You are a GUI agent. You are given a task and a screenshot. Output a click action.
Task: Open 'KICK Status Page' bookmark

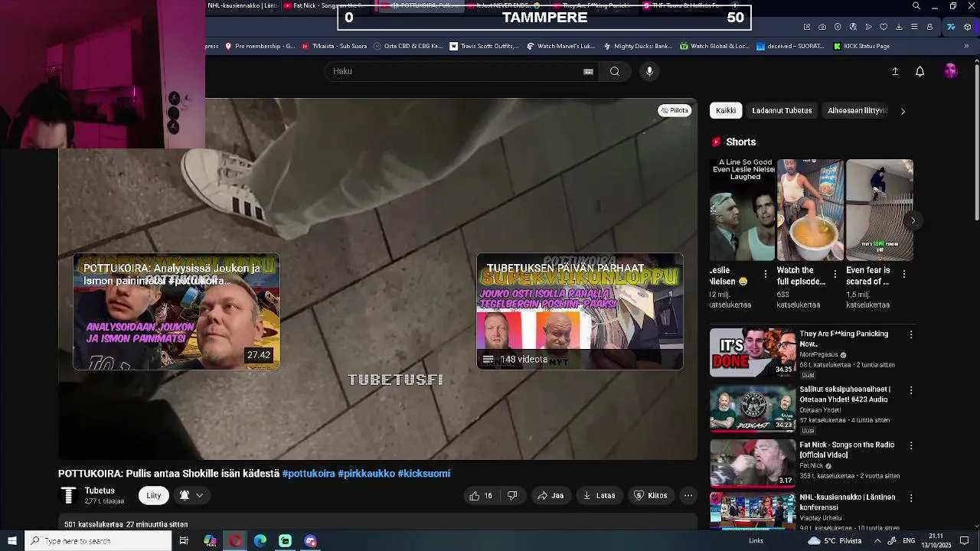(x=861, y=46)
